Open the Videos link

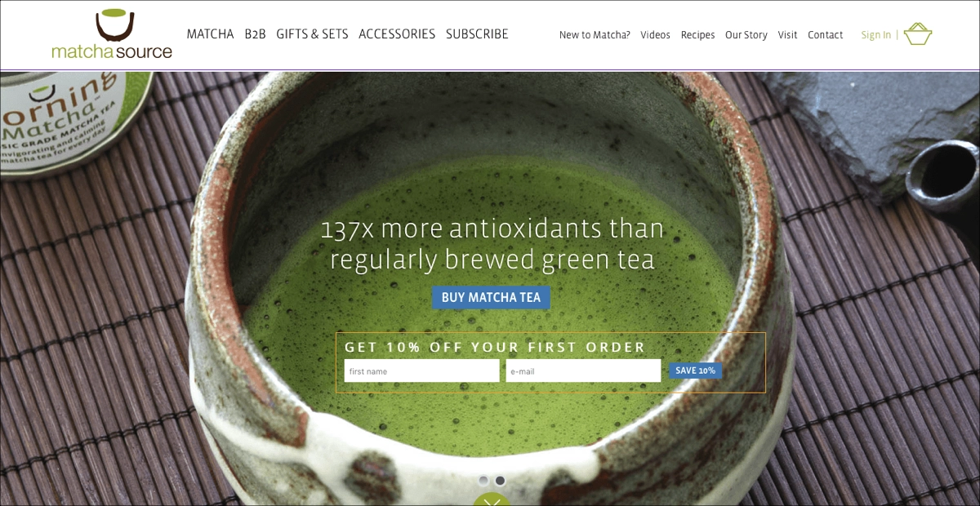pyautogui.click(x=655, y=35)
